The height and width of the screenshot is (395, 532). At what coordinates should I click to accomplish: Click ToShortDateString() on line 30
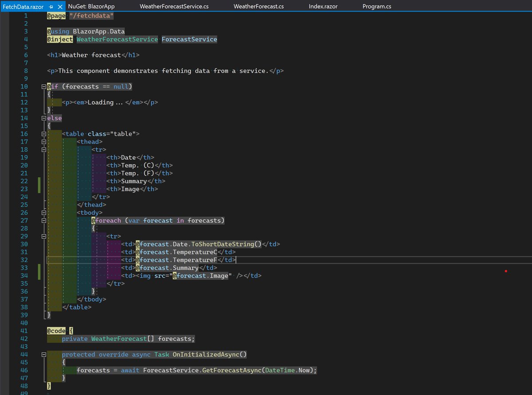tap(226, 244)
